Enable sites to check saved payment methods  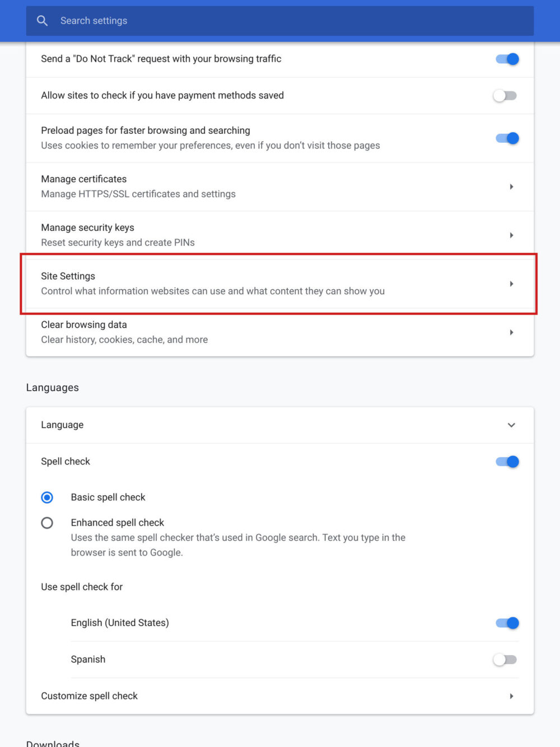505,95
